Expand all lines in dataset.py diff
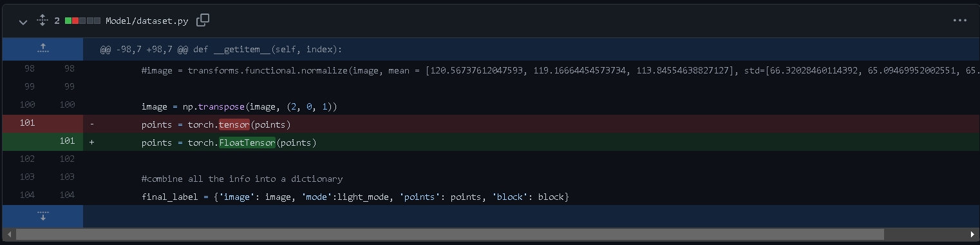980x245 pixels. click(x=42, y=21)
